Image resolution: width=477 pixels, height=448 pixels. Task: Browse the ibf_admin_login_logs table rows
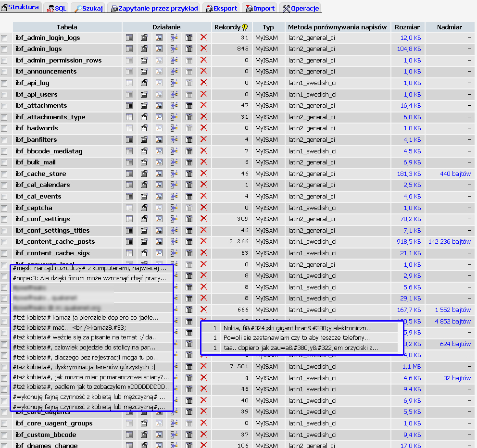tap(129, 37)
